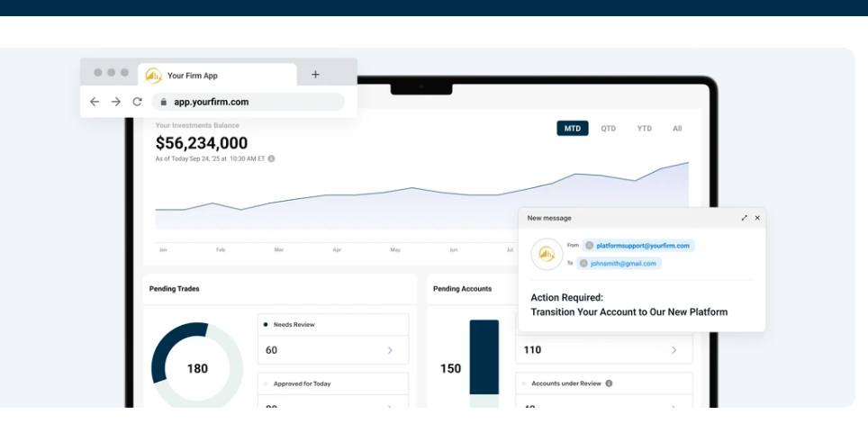Switch chart range to YTD
The height and width of the screenshot is (424, 868).
(645, 129)
